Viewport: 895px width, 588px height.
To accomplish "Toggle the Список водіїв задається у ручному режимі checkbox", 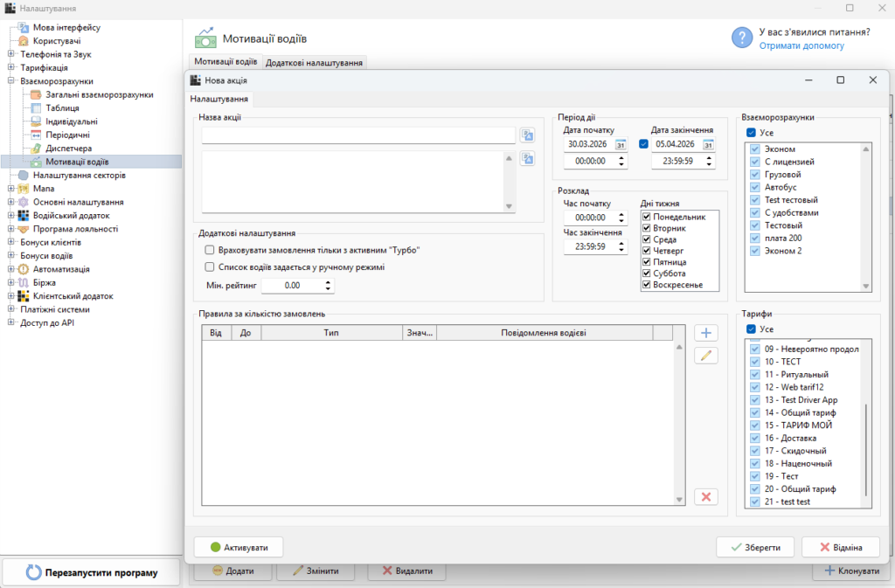I will 210,267.
